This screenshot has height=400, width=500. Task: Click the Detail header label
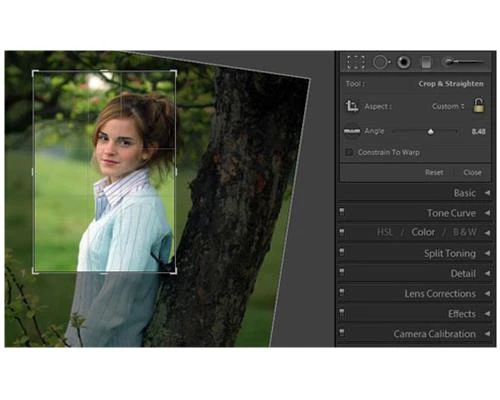(x=463, y=274)
